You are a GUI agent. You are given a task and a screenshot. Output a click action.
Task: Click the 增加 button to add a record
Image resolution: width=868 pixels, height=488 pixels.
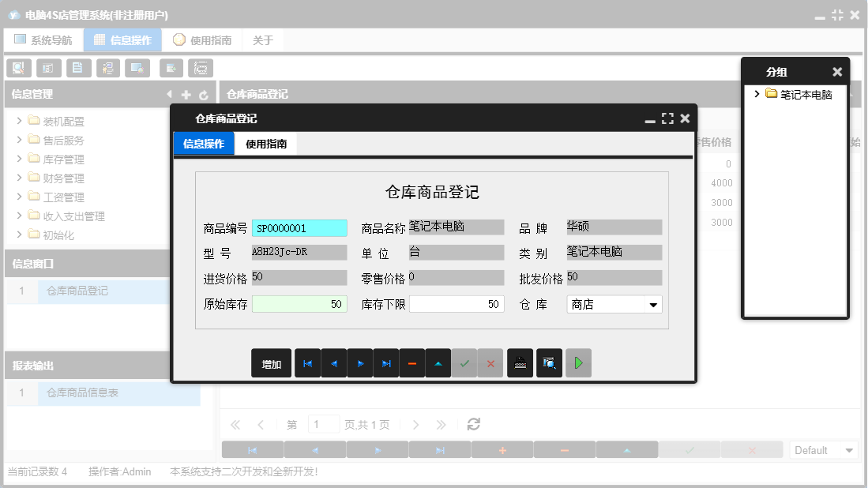point(271,362)
